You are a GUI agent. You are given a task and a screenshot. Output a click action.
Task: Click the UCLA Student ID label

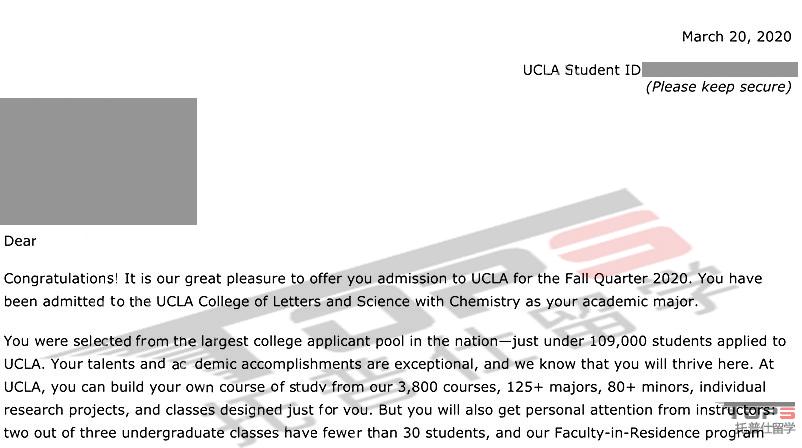582,70
